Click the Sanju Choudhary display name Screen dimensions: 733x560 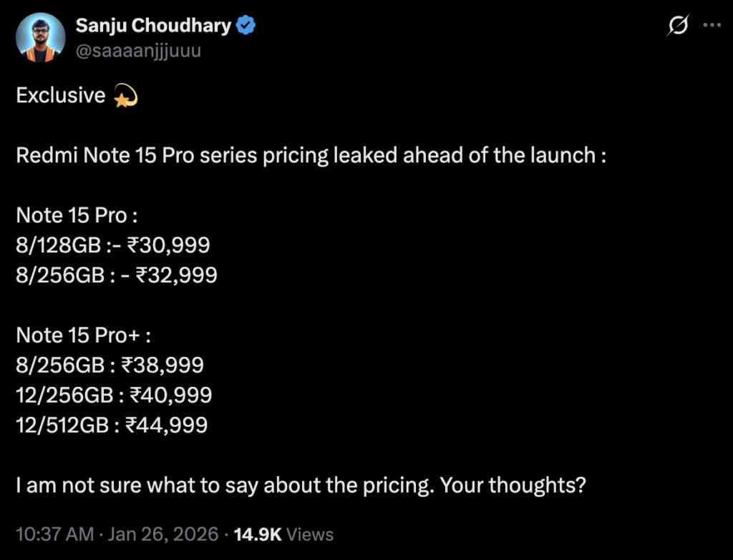coord(153,26)
